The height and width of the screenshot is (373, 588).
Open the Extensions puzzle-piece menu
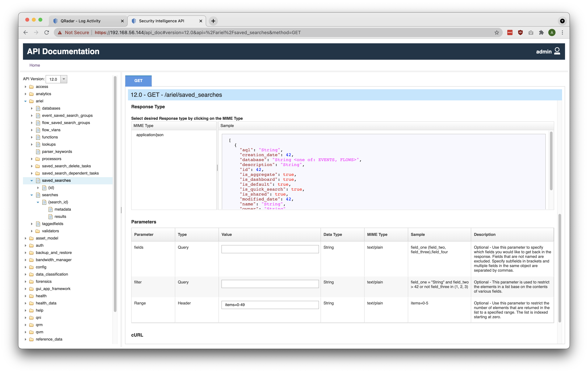[x=541, y=32]
